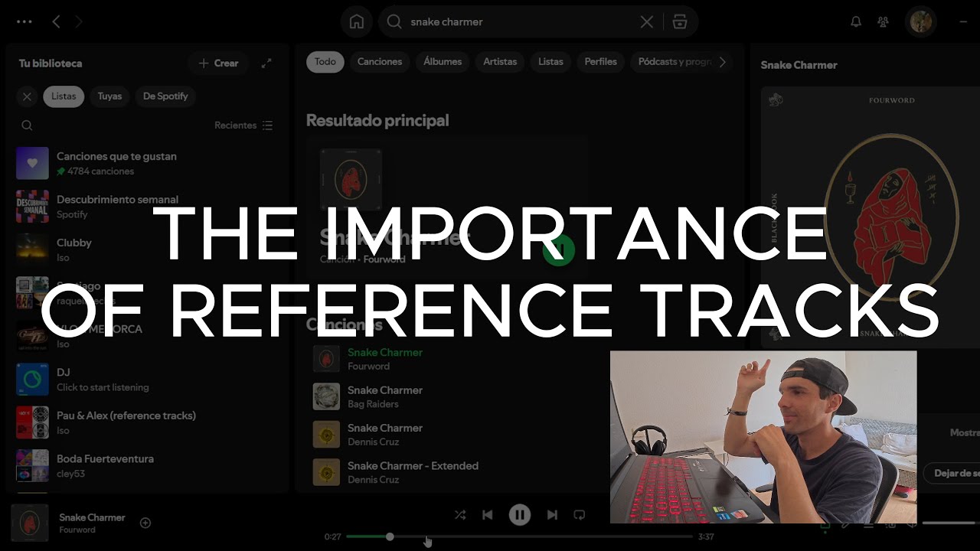Viewport: 980px width, 551px height.
Task: Open the Clubby playlist
Action: 145,249
